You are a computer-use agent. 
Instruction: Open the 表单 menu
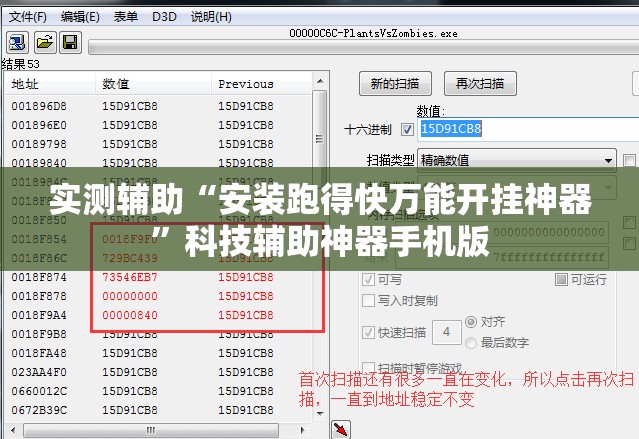click(x=126, y=17)
